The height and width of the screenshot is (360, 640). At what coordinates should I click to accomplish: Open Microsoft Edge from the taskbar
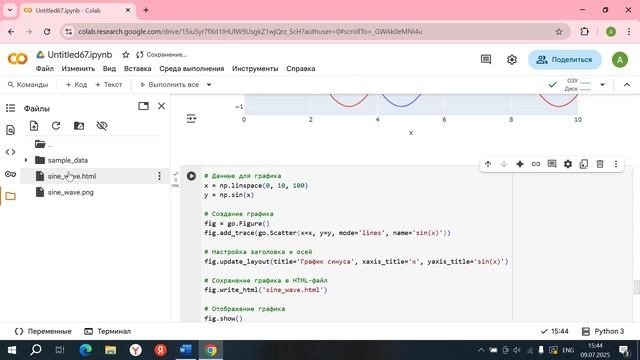[x=85, y=350]
